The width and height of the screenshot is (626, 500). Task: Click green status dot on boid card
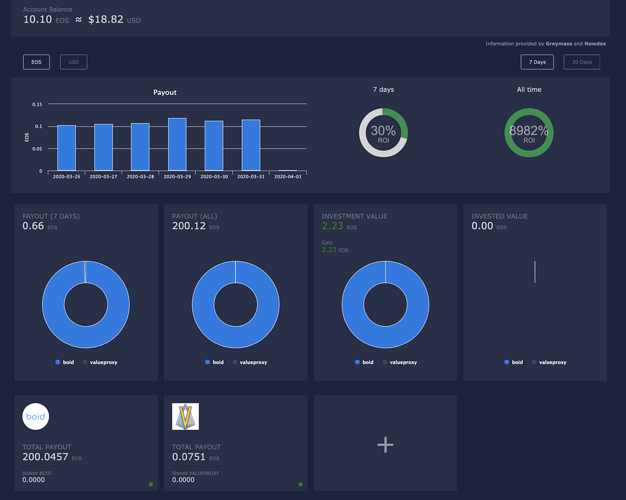pyautogui.click(x=151, y=484)
